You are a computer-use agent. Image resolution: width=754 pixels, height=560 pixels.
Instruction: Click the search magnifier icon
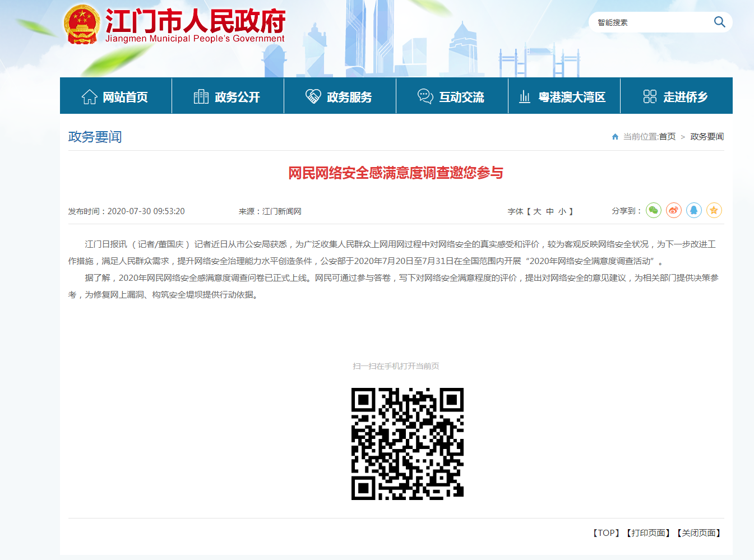click(x=719, y=22)
